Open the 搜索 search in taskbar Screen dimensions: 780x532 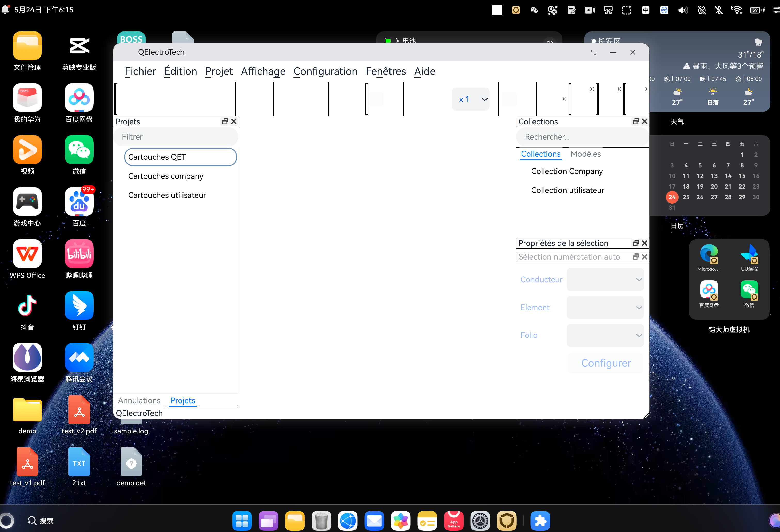[x=40, y=521]
